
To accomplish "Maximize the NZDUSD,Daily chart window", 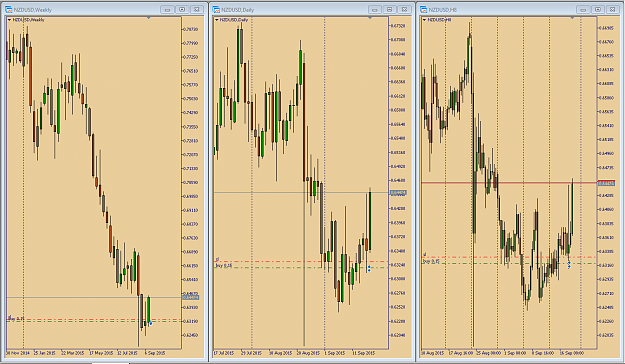I will (389, 10).
